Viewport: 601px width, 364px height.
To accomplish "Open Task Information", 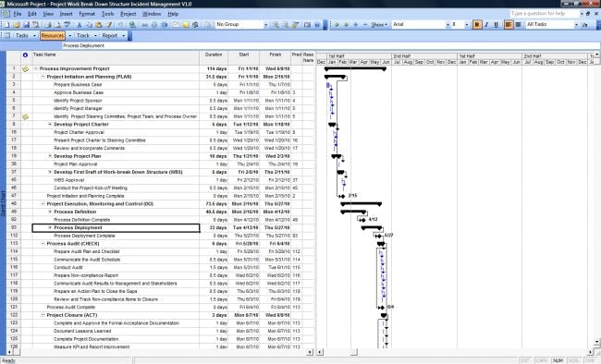I will click(x=176, y=25).
